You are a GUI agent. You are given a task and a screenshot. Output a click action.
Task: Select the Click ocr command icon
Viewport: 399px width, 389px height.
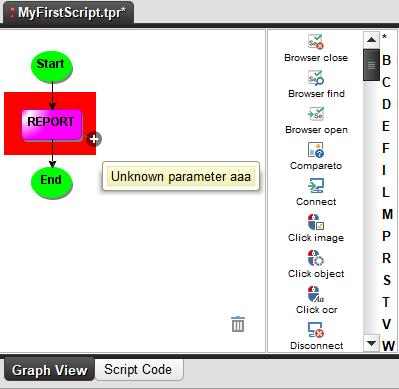click(x=316, y=294)
